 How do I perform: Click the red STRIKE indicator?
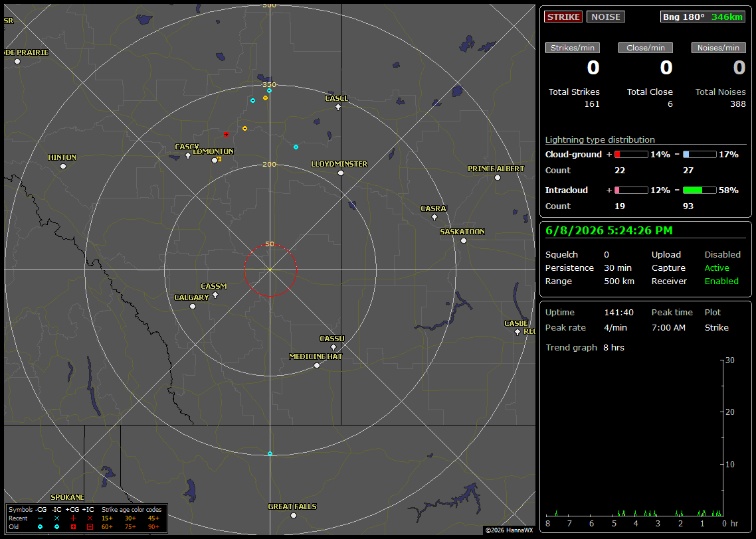563,17
